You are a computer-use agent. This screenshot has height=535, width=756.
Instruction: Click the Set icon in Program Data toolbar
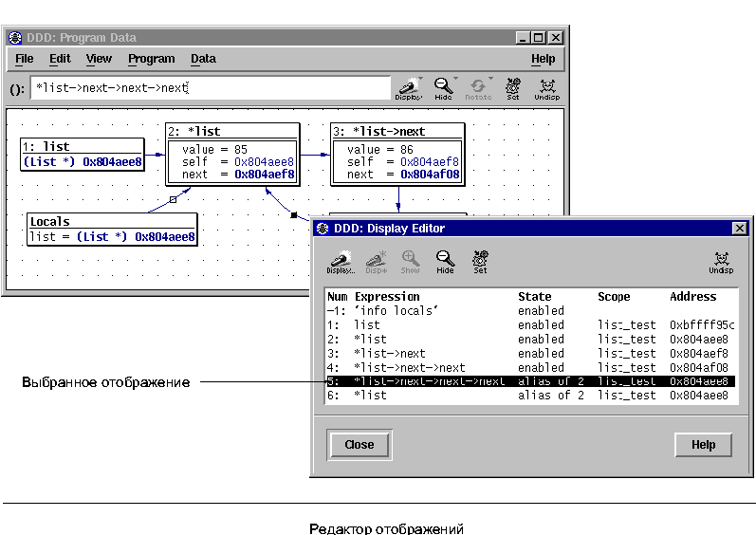513,89
